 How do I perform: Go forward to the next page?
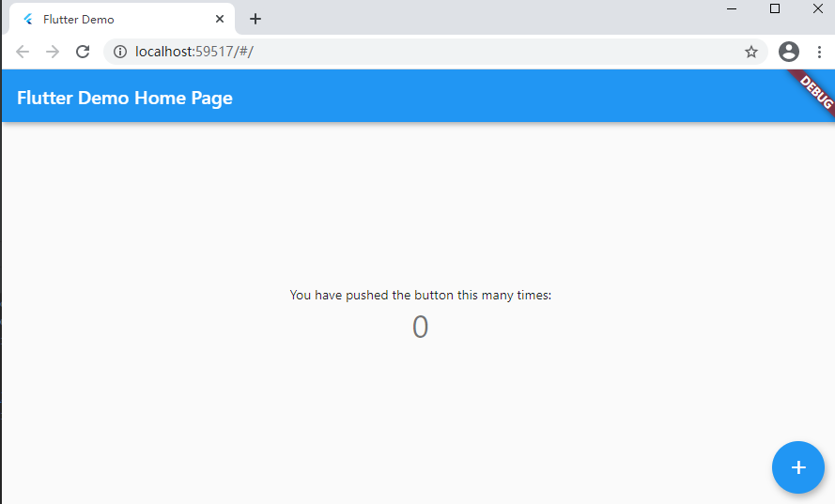(x=53, y=52)
